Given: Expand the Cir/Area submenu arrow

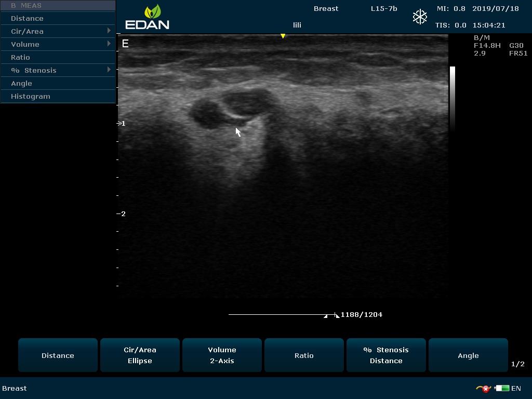Looking at the screenshot, I should (109, 31).
